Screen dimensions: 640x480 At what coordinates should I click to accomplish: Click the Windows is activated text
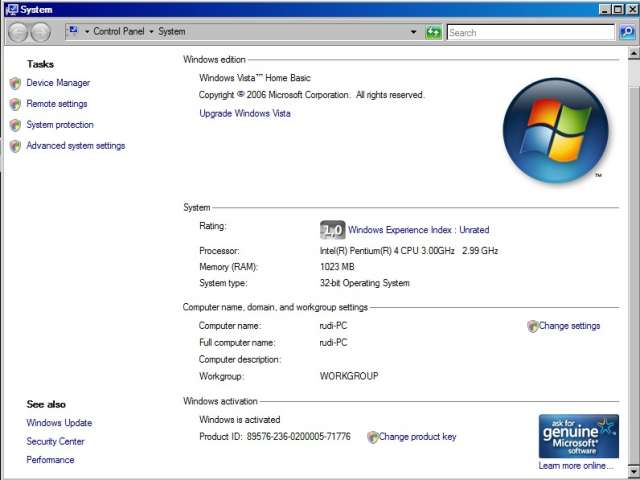240,420
